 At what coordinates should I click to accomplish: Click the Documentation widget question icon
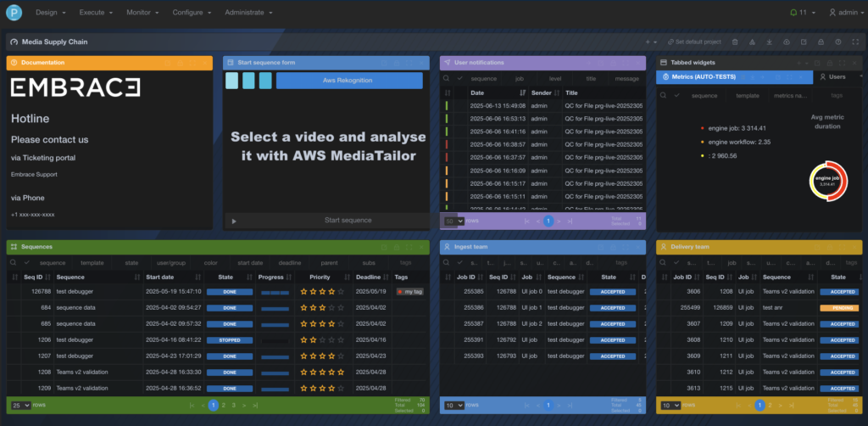point(14,63)
